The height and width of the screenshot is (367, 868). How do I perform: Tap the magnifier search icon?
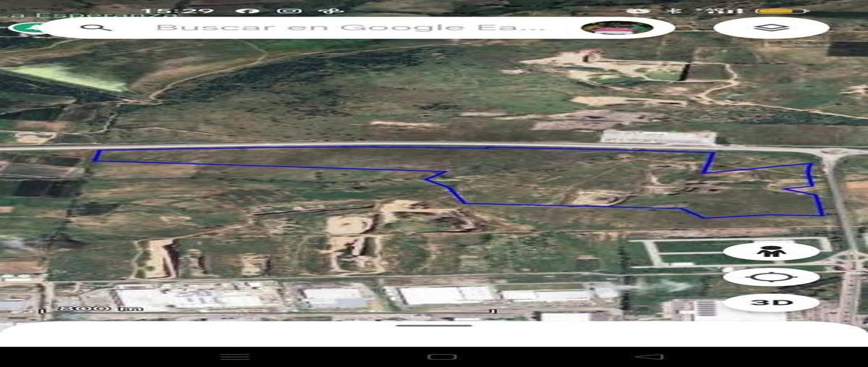tap(95, 28)
